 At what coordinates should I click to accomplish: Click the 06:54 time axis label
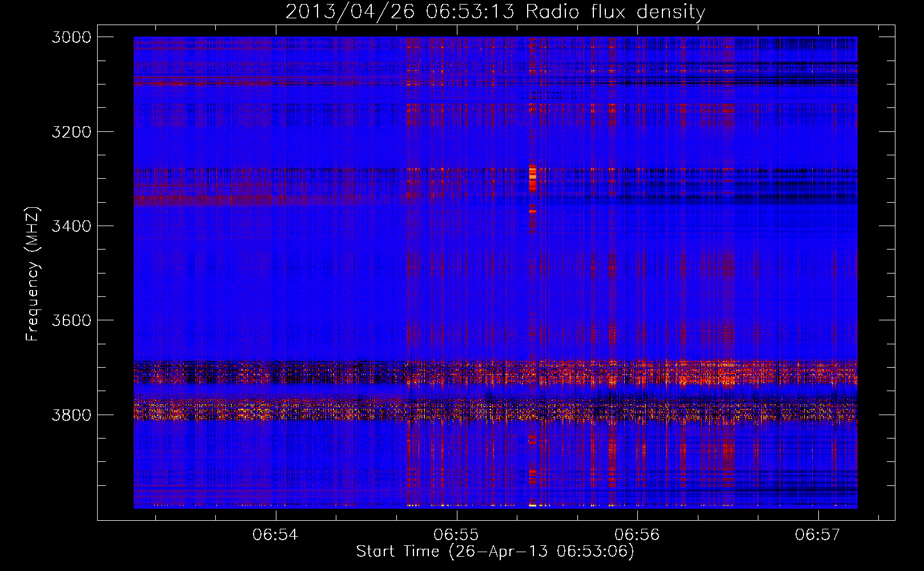point(276,534)
